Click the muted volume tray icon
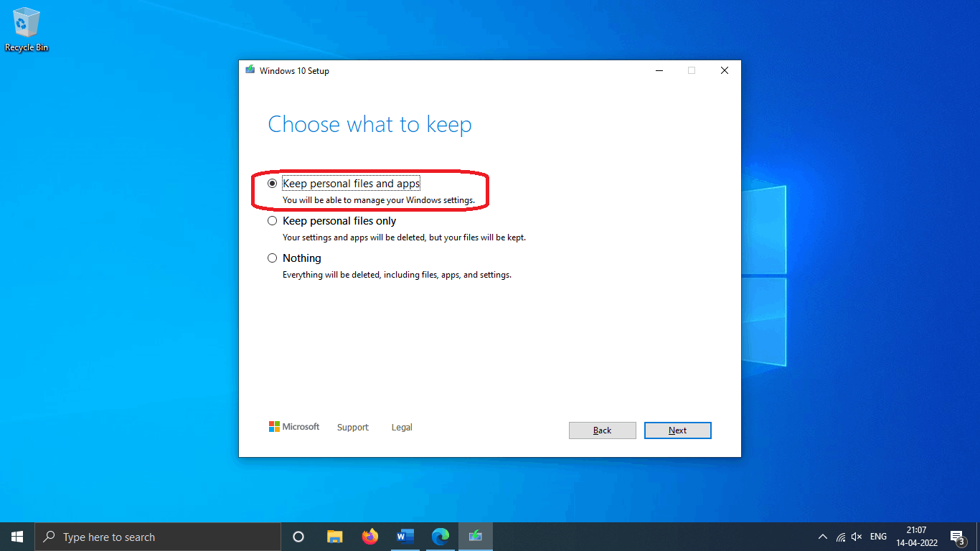Screen dimensions: 980x551 pyautogui.click(x=857, y=537)
